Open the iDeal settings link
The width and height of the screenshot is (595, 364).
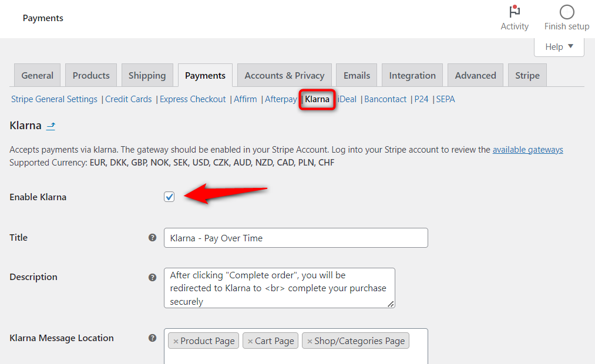(x=347, y=99)
